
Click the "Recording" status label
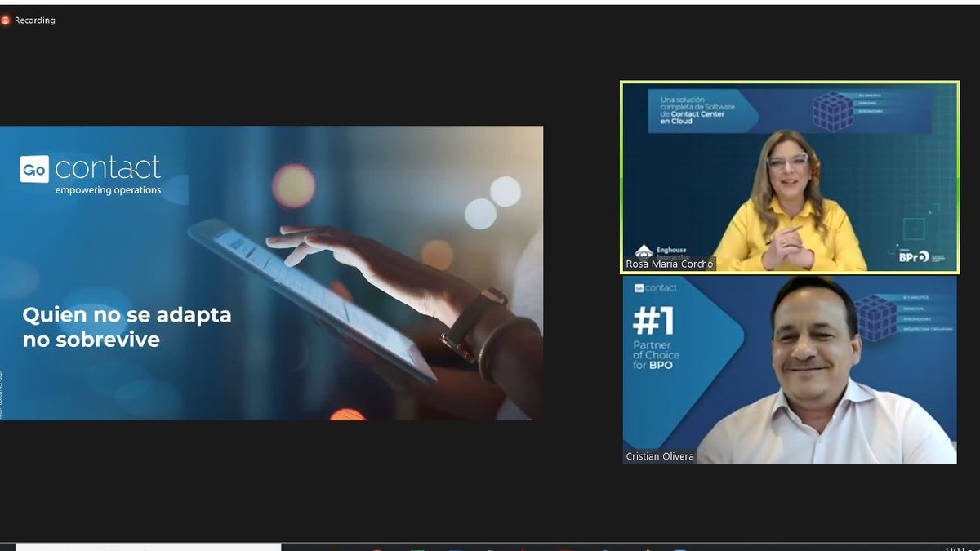coord(35,20)
